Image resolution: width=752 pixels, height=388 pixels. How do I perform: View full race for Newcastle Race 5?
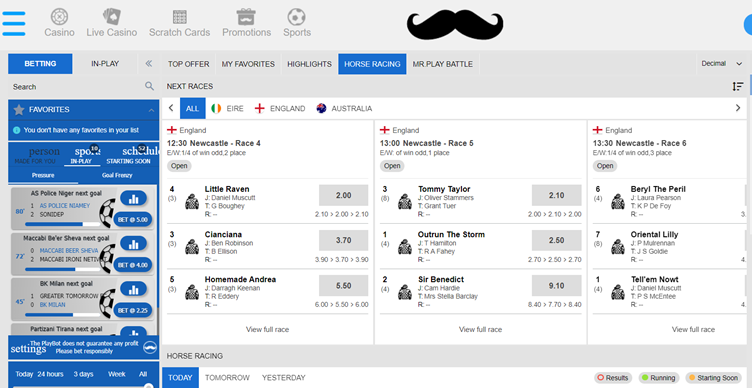[481, 329]
